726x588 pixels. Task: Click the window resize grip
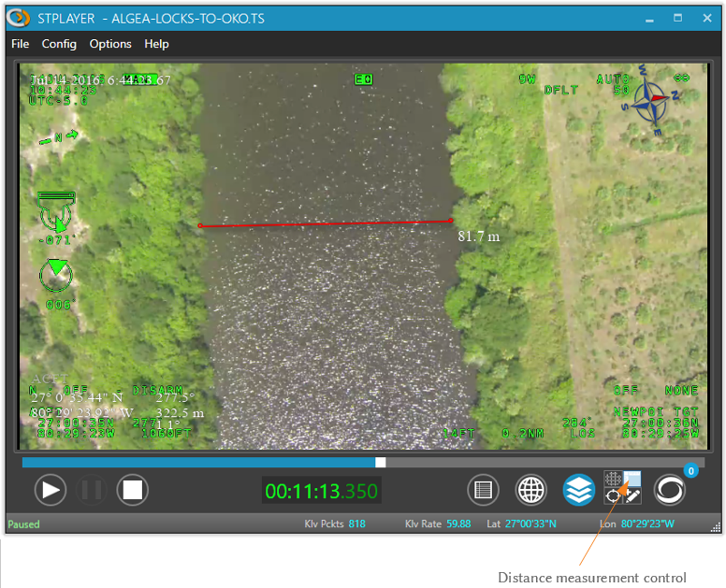[716, 527]
